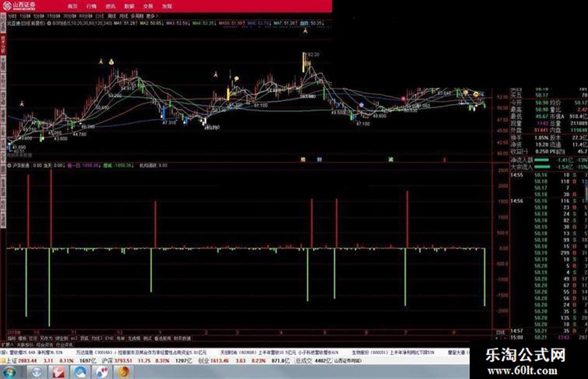Click the 14:55 trade time entry
This screenshot has width=588, height=379.
pyautogui.click(x=516, y=175)
